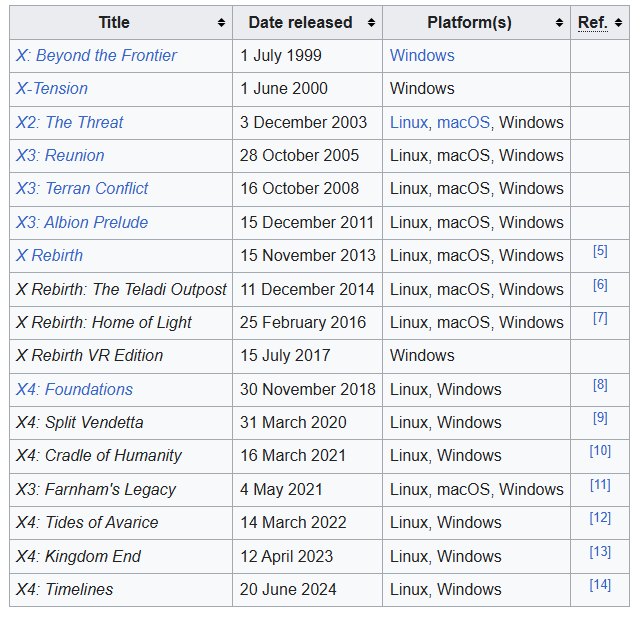Jump to reference [9]

click(600, 418)
